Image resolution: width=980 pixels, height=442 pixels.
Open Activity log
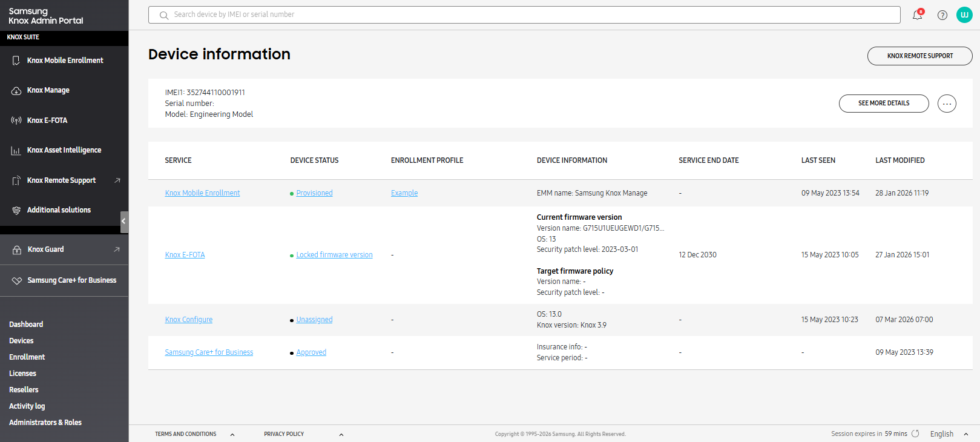tap(27, 406)
